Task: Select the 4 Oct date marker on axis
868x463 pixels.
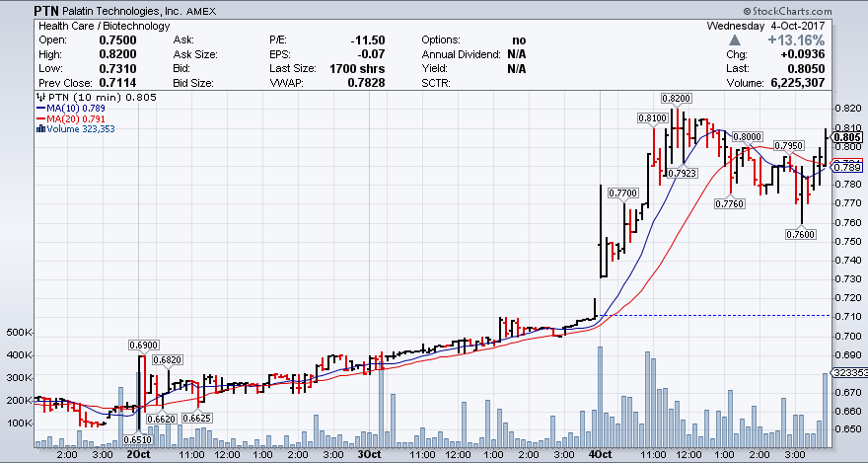Action: click(598, 454)
